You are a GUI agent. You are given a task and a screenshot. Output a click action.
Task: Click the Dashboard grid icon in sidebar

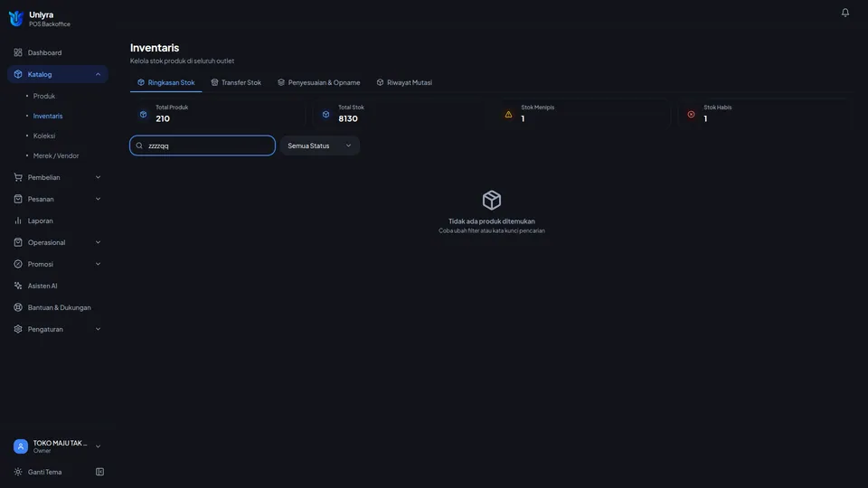point(18,52)
